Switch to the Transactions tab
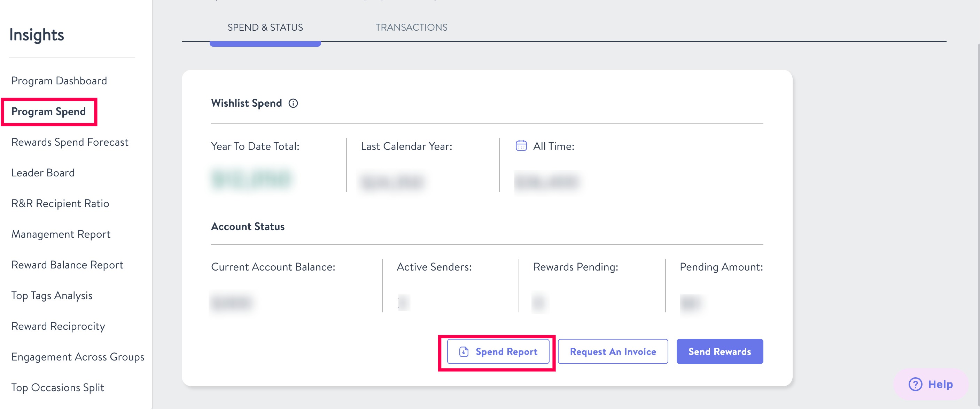Screen dimensions: 980x410 pos(411,28)
